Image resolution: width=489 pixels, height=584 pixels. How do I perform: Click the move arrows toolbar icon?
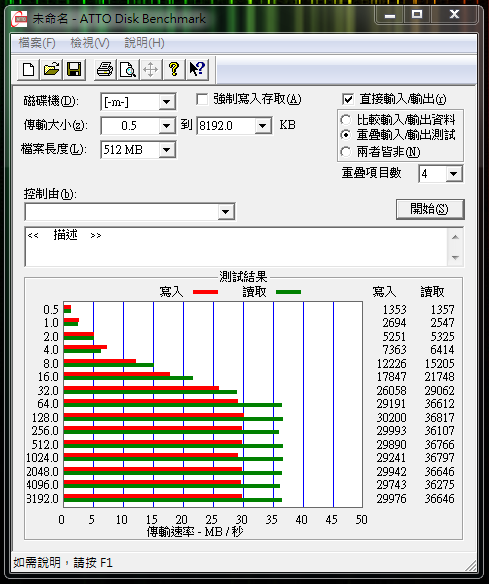click(x=150, y=69)
